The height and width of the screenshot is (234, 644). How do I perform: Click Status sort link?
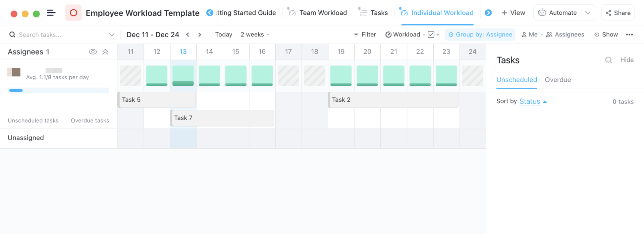coord(530,101)
